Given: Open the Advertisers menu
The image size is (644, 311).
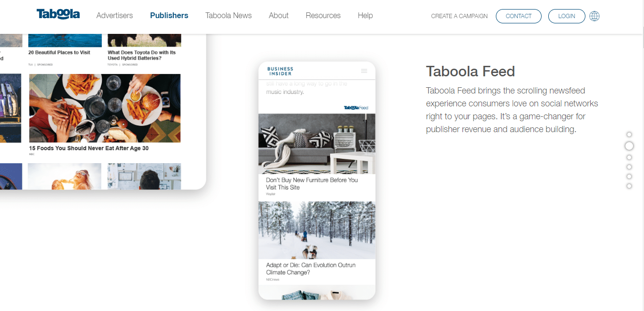Looking at the screenshot, I should click(114, 16).
